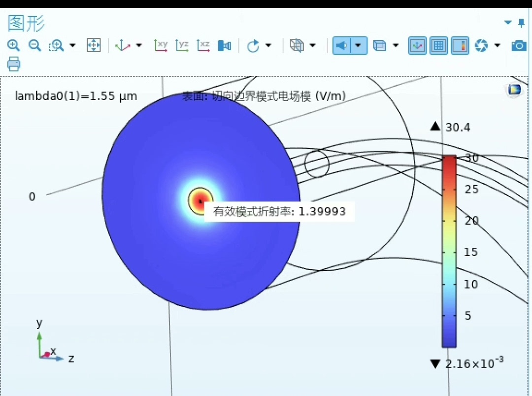Zoom in on the graphics view
This screenshot has height=396, width=532.
coord(14,45)
